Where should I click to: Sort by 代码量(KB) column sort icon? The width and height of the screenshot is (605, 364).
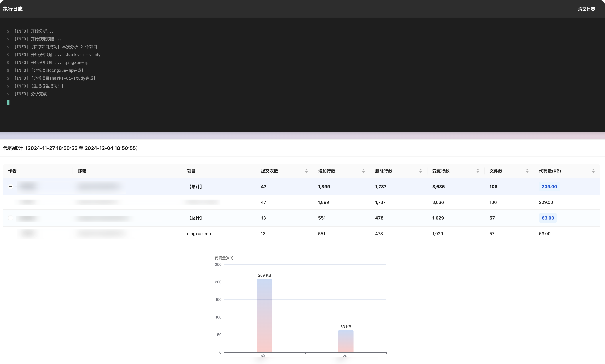(x=593, y=171)
